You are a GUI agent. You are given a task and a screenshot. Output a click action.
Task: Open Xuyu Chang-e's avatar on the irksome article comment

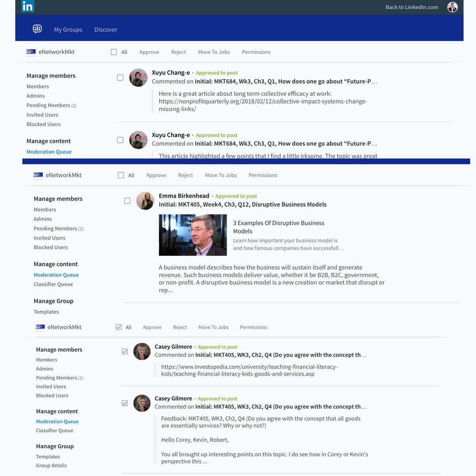tap(138, 140)
